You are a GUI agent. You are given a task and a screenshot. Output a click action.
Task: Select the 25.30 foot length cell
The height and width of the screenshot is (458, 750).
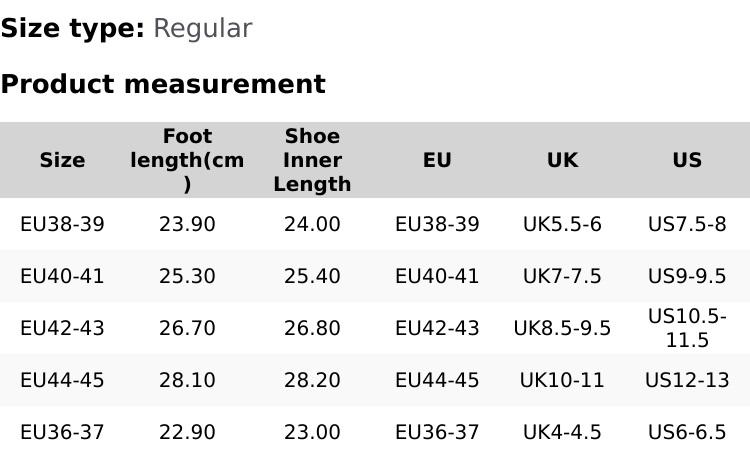click(x=187, y=277)
